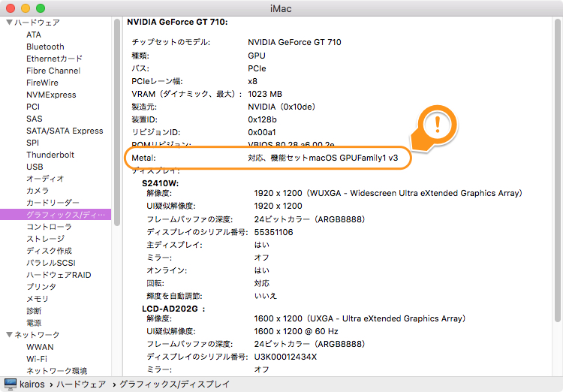
Task: Select メモリ in the sidebar
Action: 37,299
